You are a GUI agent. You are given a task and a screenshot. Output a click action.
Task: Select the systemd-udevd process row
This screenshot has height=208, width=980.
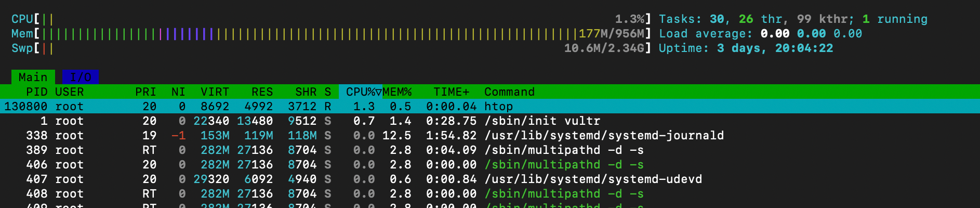[593, 179]
